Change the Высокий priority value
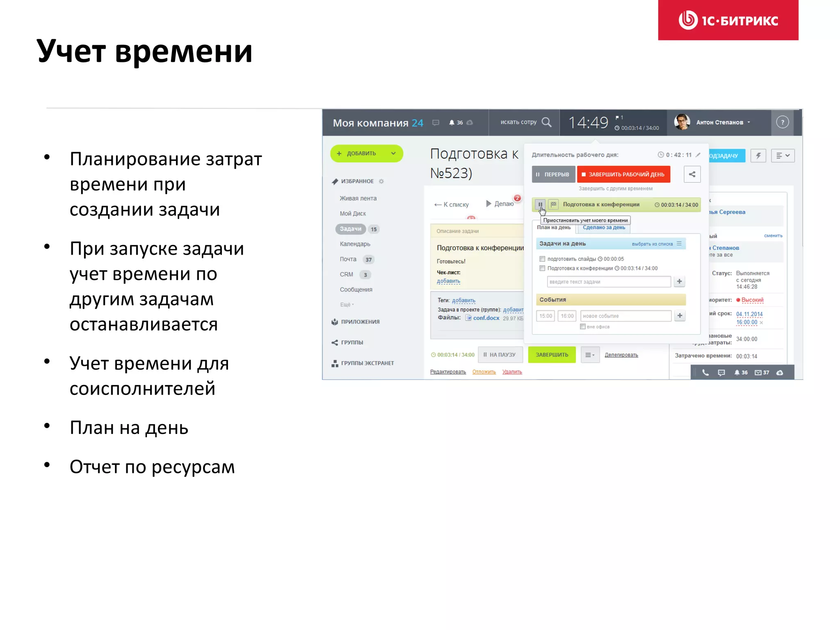Viewport: 840px width, 630px height. pos(752,300)
